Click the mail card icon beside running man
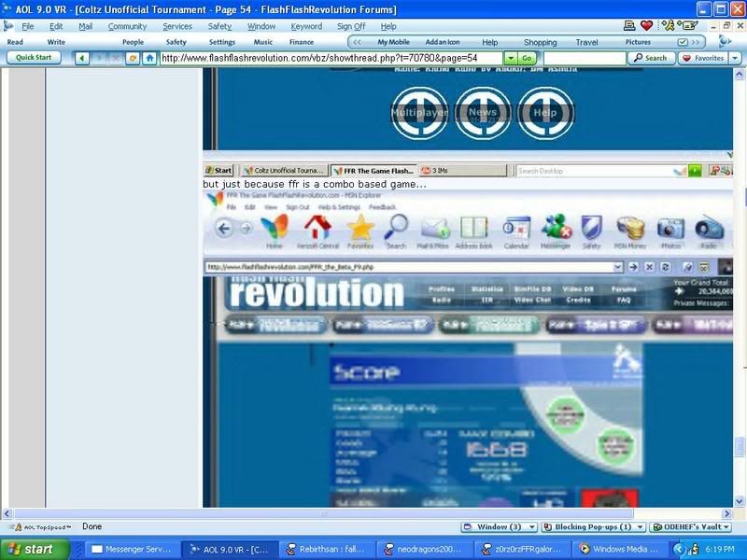 coord(688,26)
